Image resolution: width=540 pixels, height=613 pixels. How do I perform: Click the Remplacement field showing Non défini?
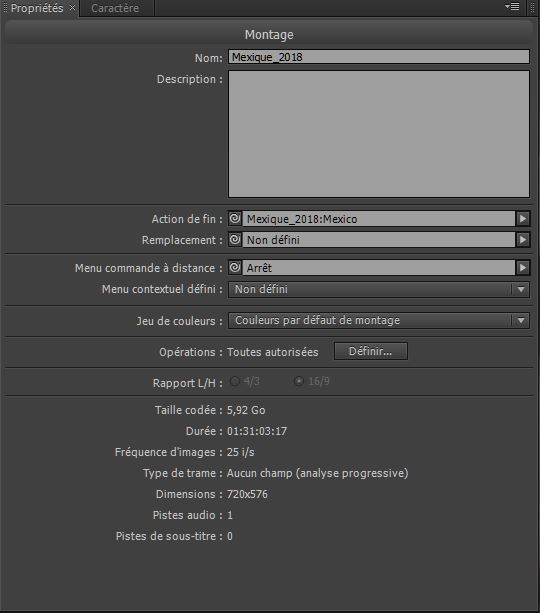click(x=379, y=240)
